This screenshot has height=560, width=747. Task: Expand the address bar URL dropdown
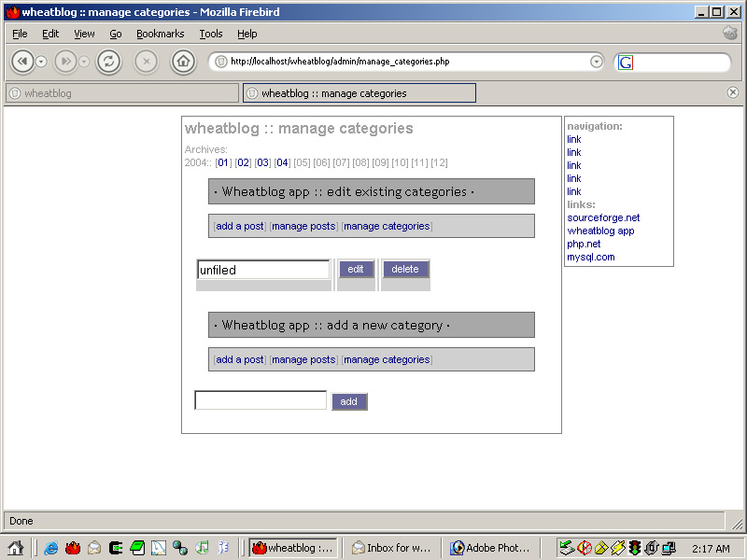click(x=597, y=62)
